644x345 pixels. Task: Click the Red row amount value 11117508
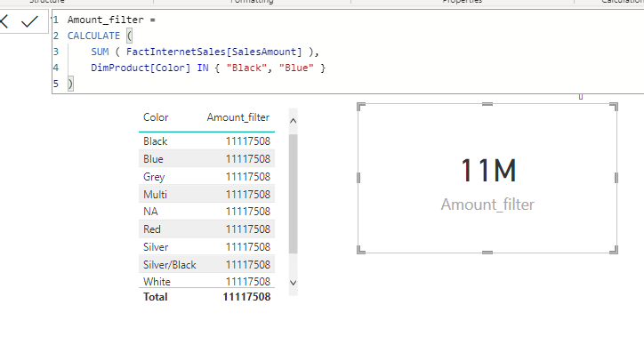pos(247,229)
